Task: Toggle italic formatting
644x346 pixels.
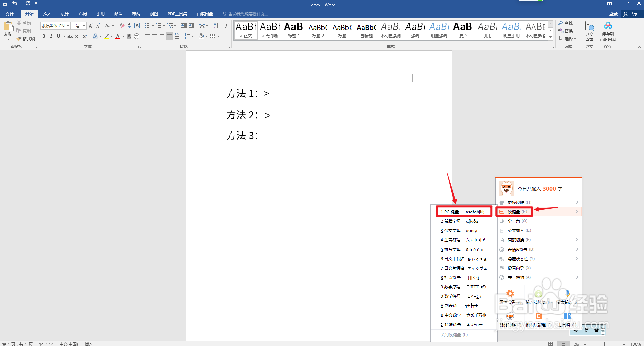Action: click(x=51, y=36)
